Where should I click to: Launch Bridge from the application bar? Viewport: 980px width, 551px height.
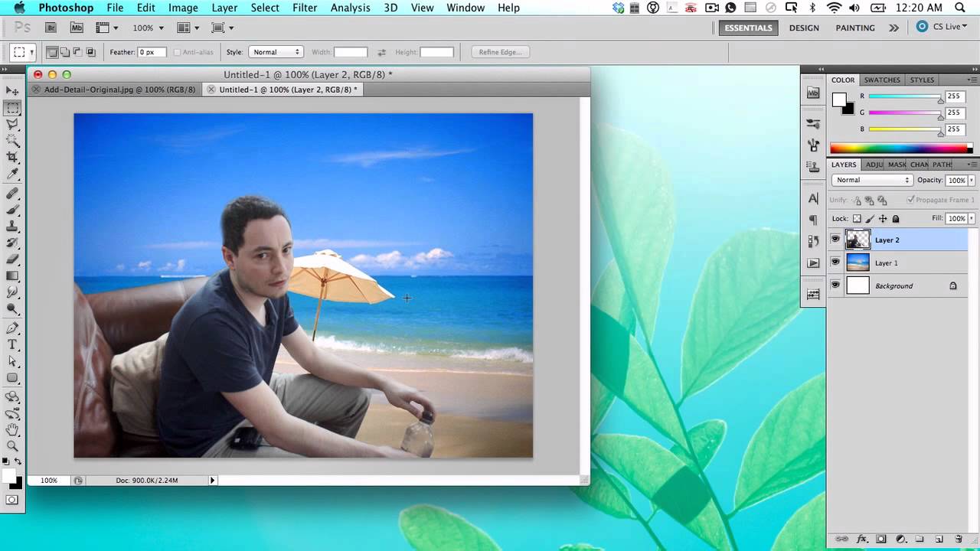tap(51, 28)
